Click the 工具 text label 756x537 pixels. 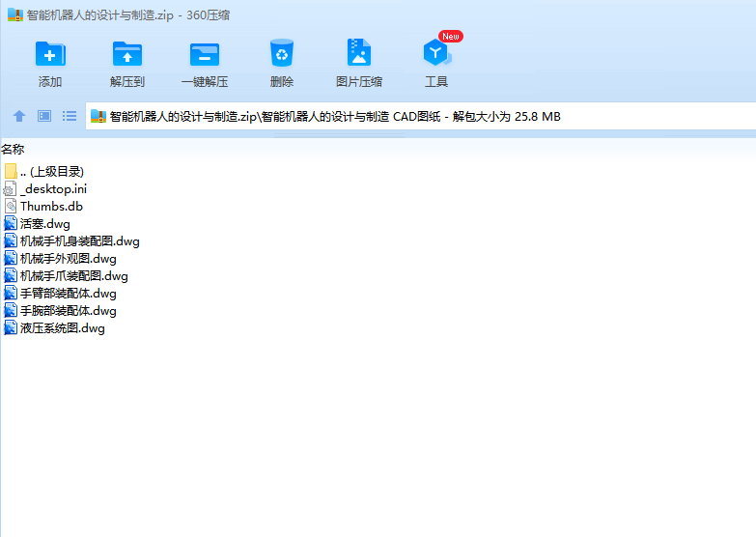tap(436, 81)
